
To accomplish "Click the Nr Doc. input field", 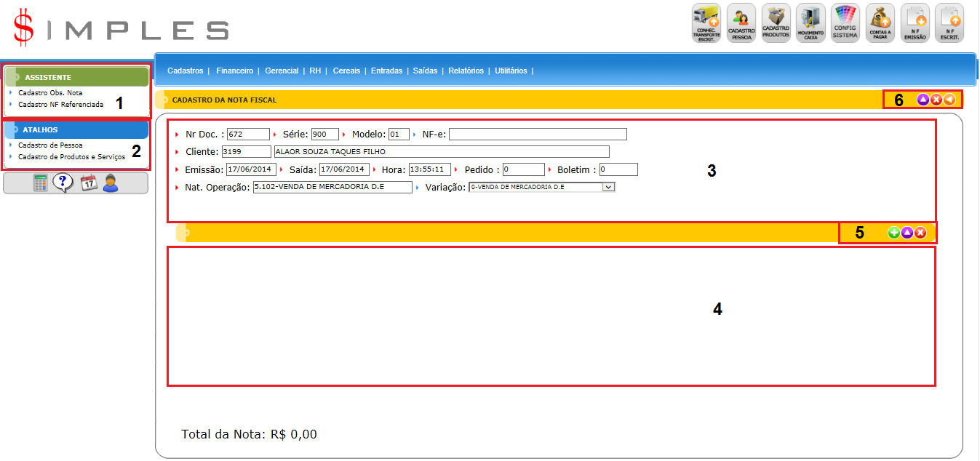I will (248, 135).
